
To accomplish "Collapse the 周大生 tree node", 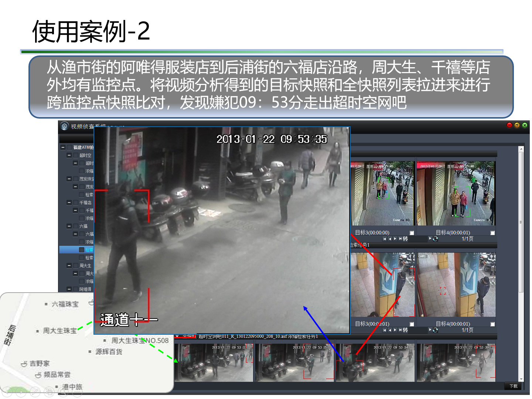I will pyautogui.click(x=69, y=266).
